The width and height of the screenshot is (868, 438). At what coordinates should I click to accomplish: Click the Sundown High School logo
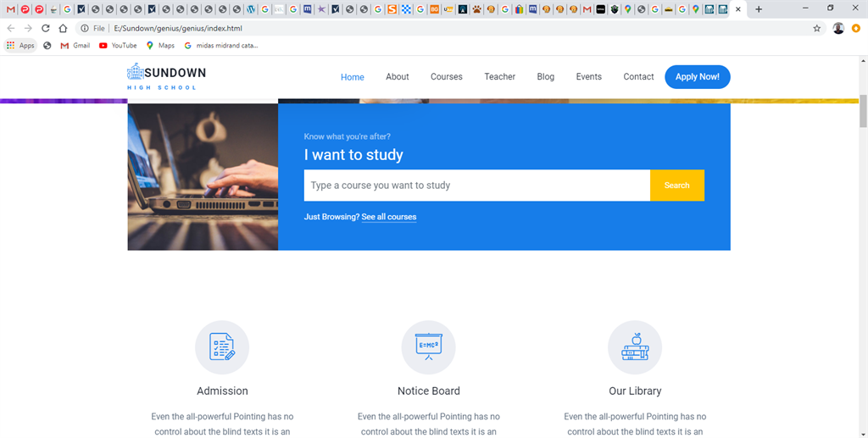(x=166, y=77)
